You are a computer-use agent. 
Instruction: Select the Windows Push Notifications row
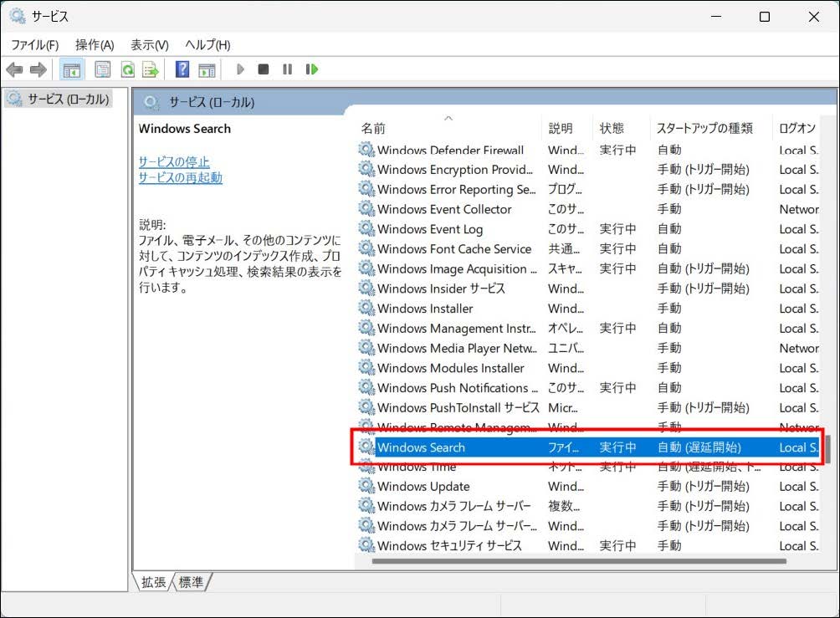coord(587,387)
